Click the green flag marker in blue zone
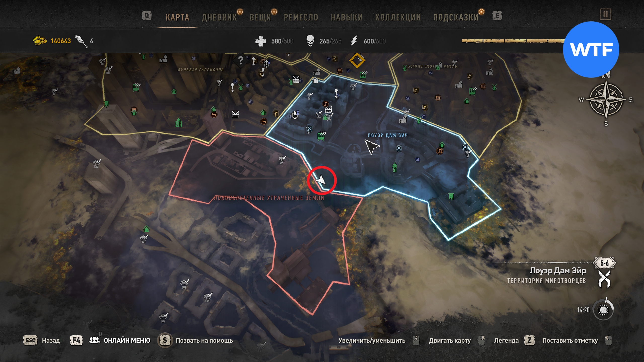The height and width of the screenshot is (362, 644). click(451, 196)
